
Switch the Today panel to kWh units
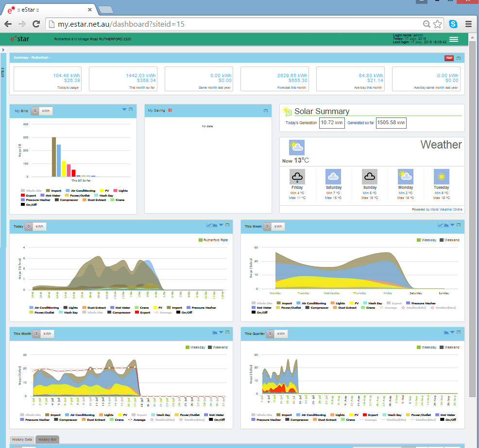click(39, 226)
